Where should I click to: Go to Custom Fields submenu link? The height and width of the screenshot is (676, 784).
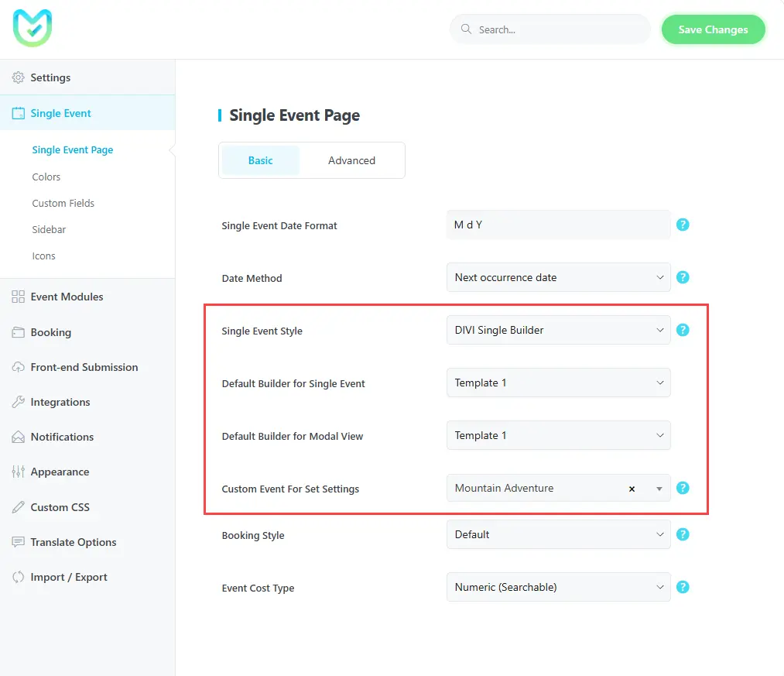63,203
